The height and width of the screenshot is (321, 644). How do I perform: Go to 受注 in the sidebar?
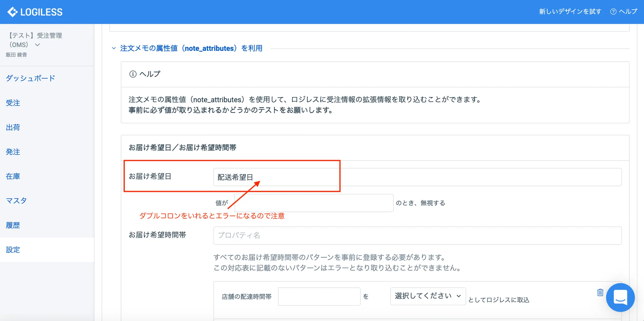coord(13,103)
